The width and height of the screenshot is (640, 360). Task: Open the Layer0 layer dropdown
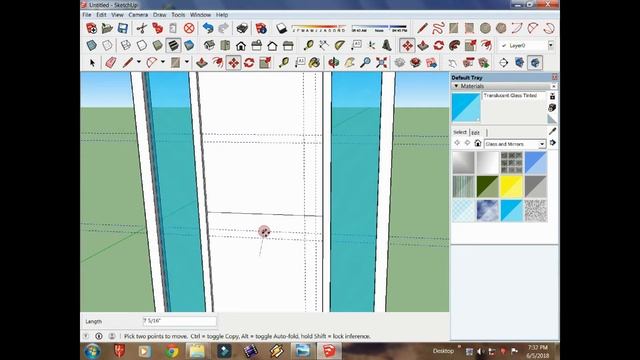[551, 45]
